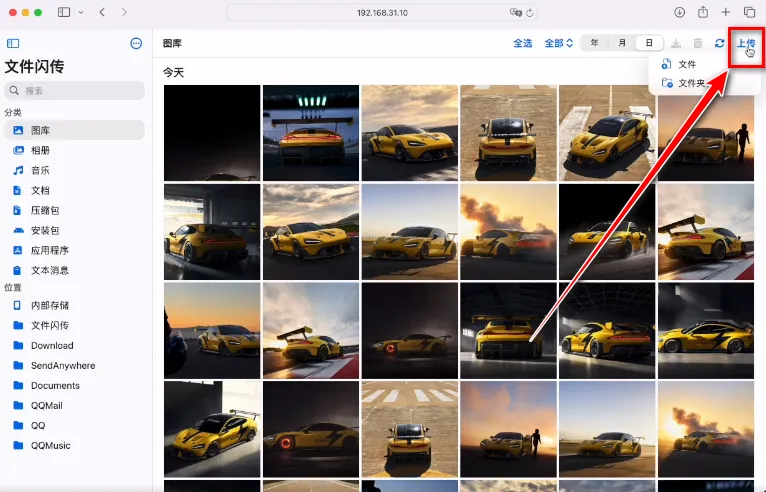Choose 文件 from upload menu

coord(687,64)
